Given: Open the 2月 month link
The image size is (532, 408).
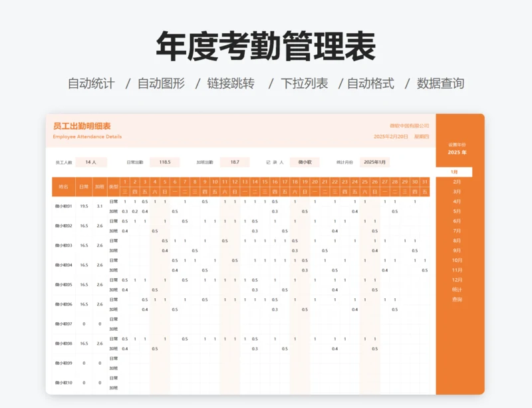Looking at the screenshot, I should pos(457,182).
